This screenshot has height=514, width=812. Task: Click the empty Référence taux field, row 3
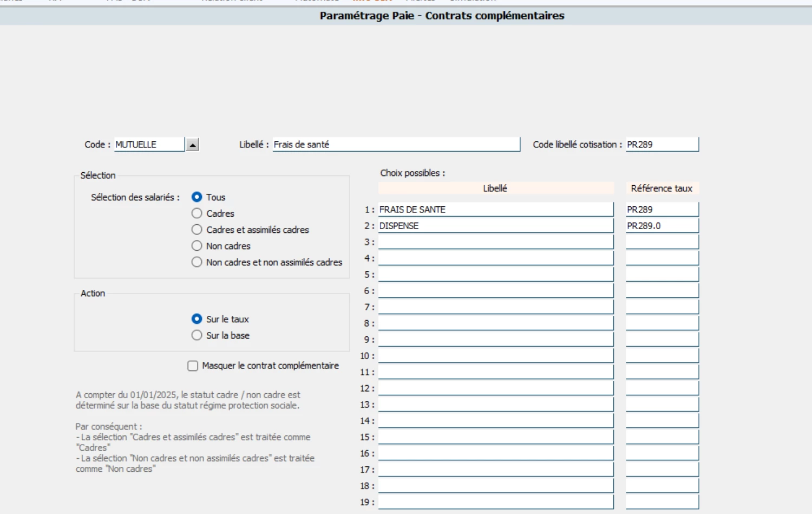662,242
